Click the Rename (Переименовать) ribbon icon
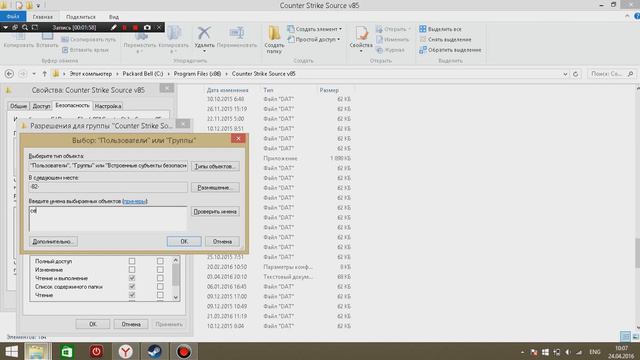This screenshot has height=360, width=640. [236, 33]
